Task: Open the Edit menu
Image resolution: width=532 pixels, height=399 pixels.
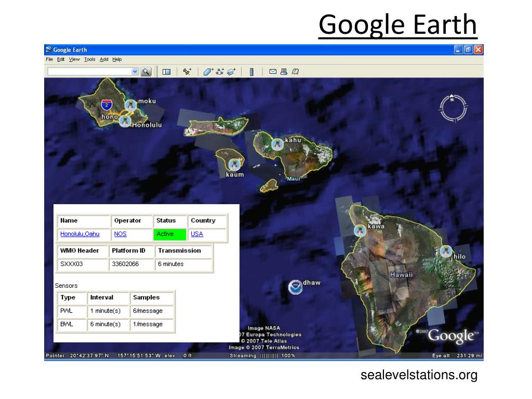Action: pyautogui.click(x=61, y=59)
